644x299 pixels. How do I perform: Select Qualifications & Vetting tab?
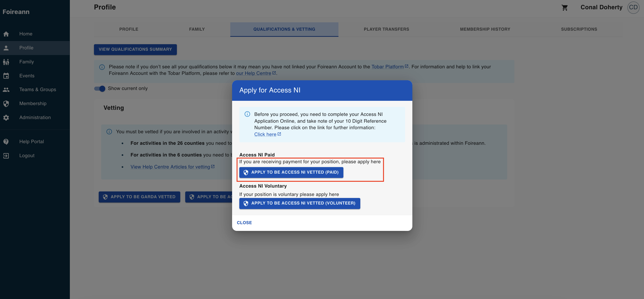tap(284, 29)
